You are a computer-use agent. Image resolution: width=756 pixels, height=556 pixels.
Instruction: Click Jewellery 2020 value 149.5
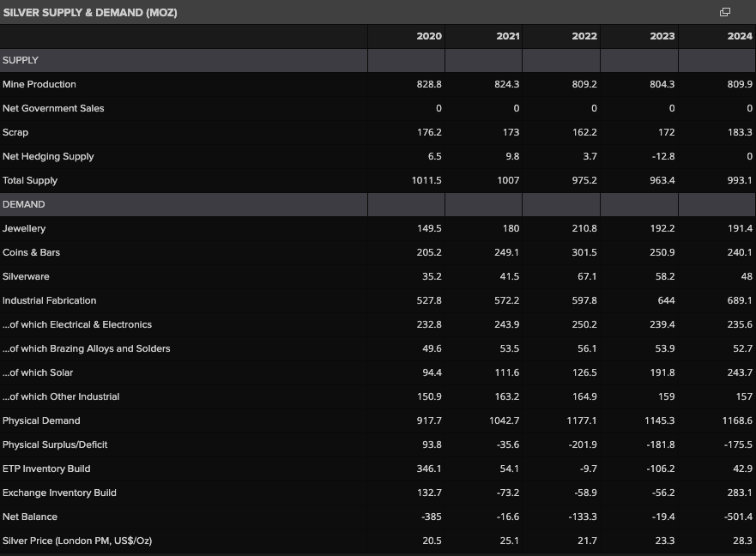(x=429, y=228)
